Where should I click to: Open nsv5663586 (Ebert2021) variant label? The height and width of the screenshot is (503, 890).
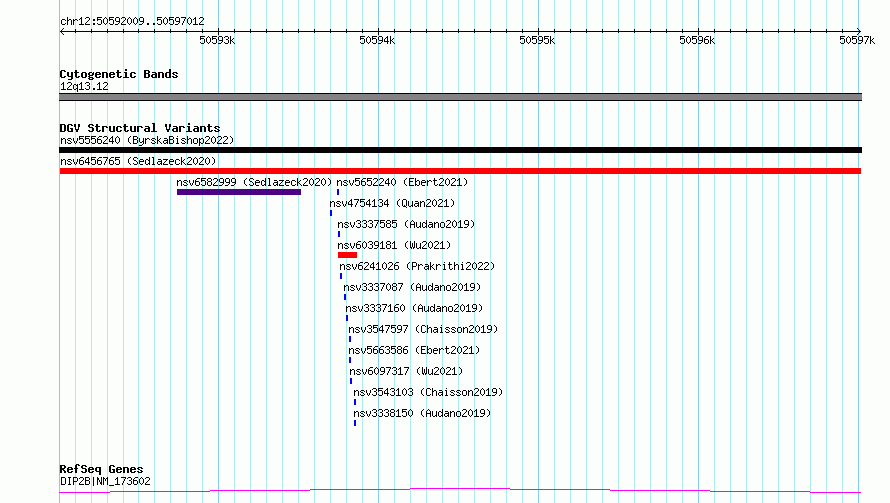[414, 350]
